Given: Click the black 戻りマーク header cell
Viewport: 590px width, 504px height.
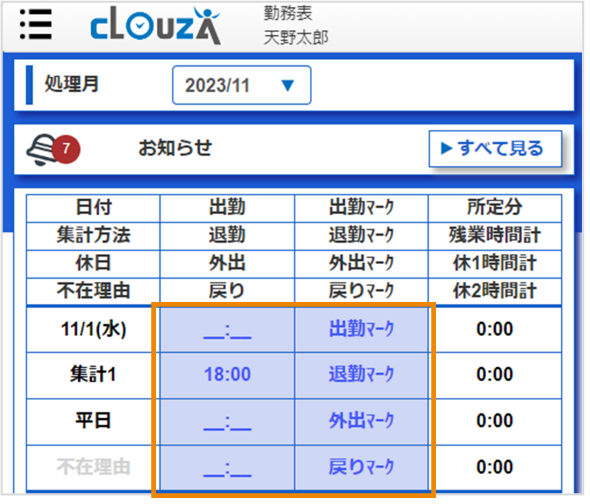Looking at the screenshot, I should point(361,291).
